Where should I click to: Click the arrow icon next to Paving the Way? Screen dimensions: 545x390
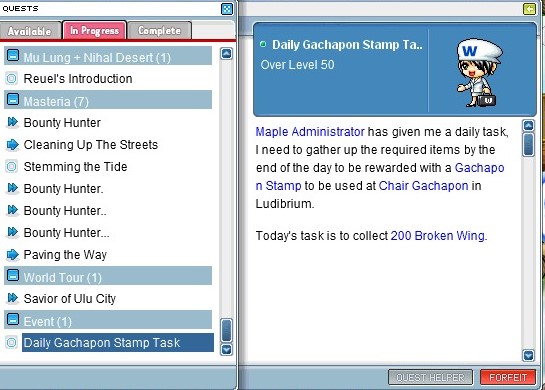click(x=13, y=254)
